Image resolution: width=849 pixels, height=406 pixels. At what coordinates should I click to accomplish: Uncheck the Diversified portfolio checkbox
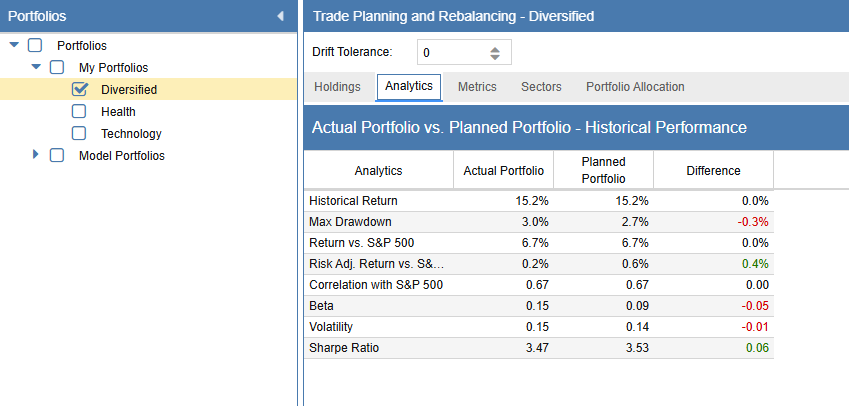(80, 89)
